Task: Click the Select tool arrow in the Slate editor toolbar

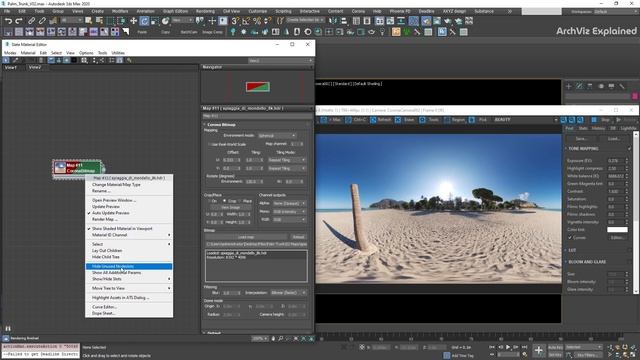Action: click(6, 60)
